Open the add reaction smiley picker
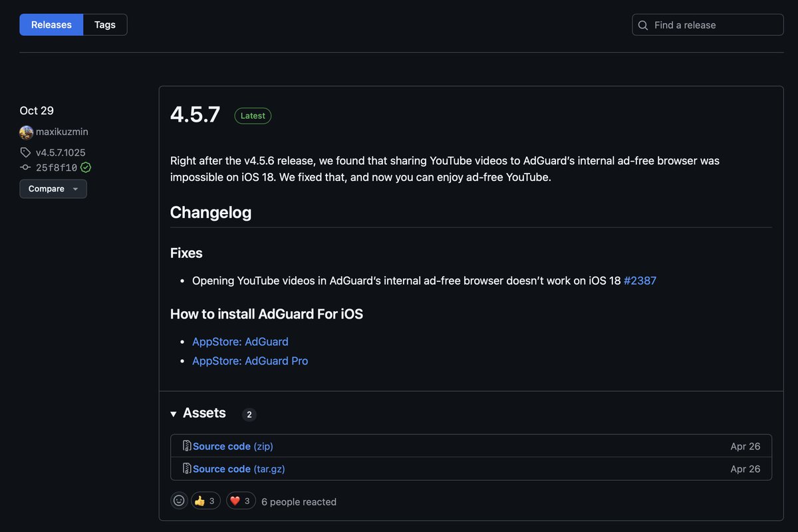The width and height of the screenshot is (798, 532). coord(179,501)
